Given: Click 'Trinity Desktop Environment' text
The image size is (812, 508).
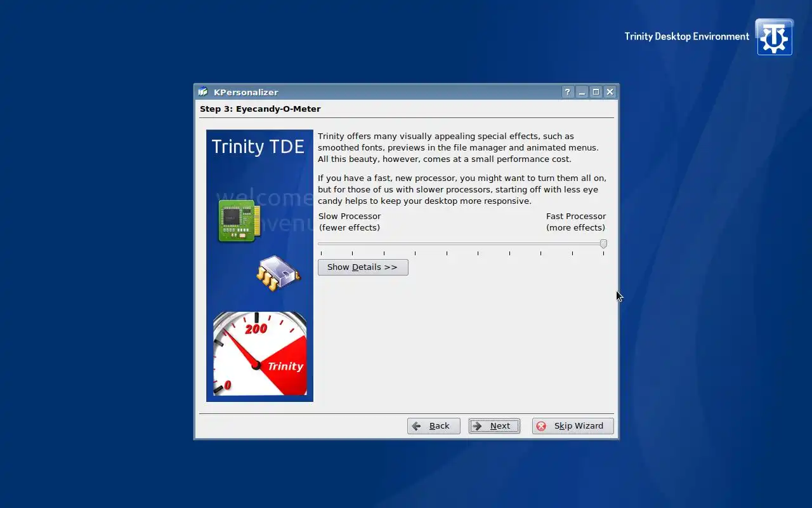Looking at the screenshot, I should [687, 37].
